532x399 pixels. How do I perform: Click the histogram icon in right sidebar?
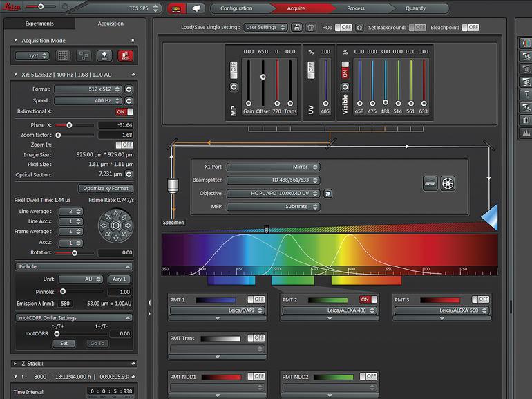[x=526, y=133]
